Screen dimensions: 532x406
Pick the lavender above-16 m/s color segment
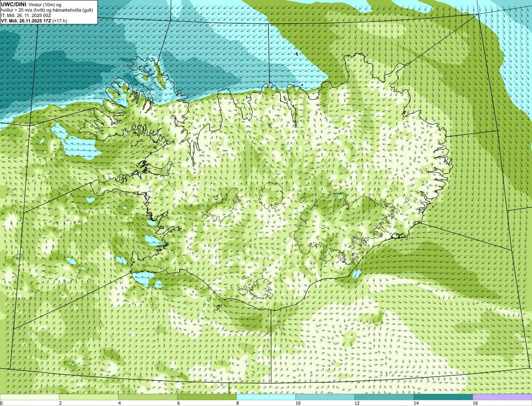tap(502, 397)
